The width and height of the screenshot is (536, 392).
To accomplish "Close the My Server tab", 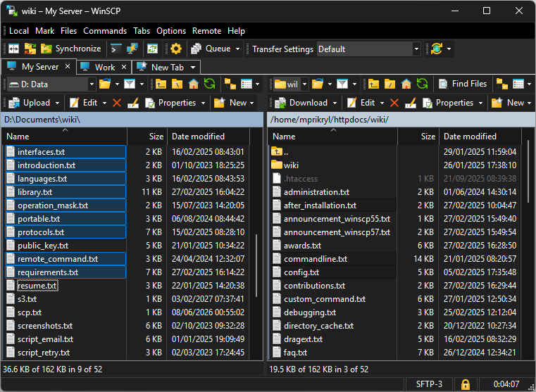I will coord(68,67).
